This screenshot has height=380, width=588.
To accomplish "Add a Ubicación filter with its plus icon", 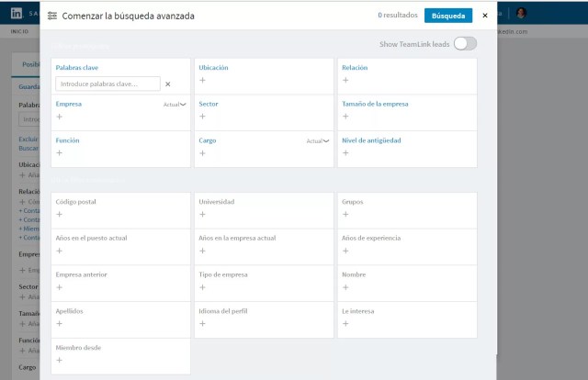I will pyautogui.click(x=202, y=80).
